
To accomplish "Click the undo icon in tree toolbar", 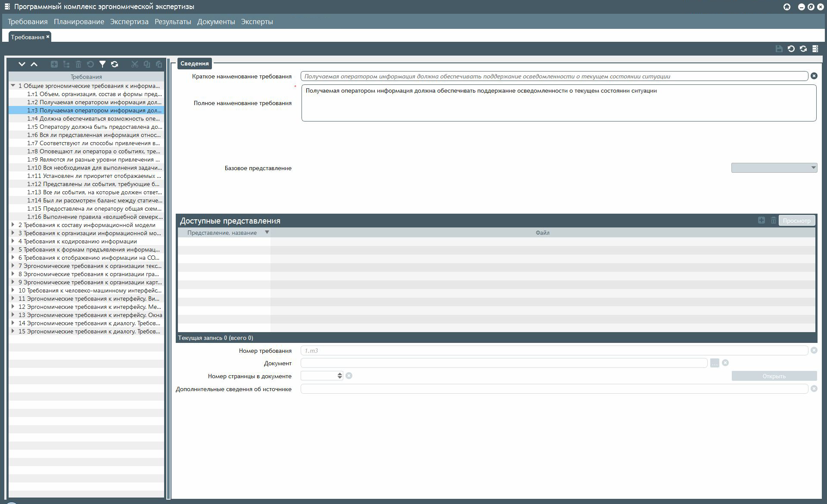I will 90,64.
